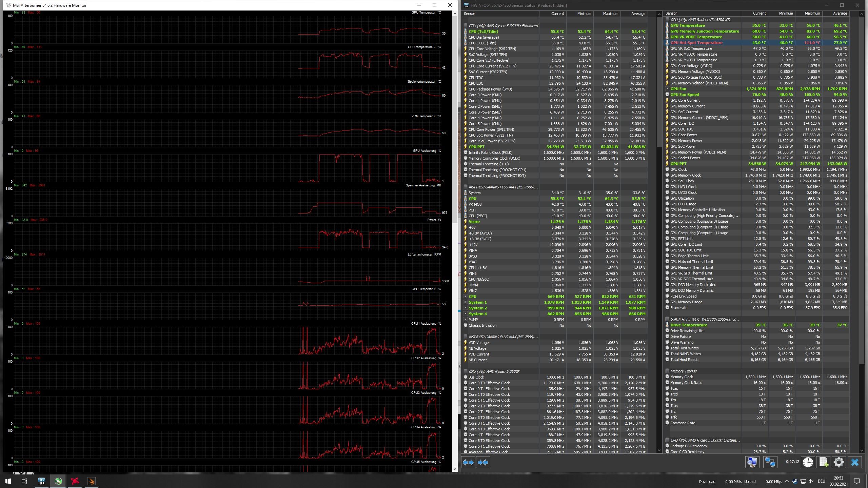Select the System 1 fan row

555,302
